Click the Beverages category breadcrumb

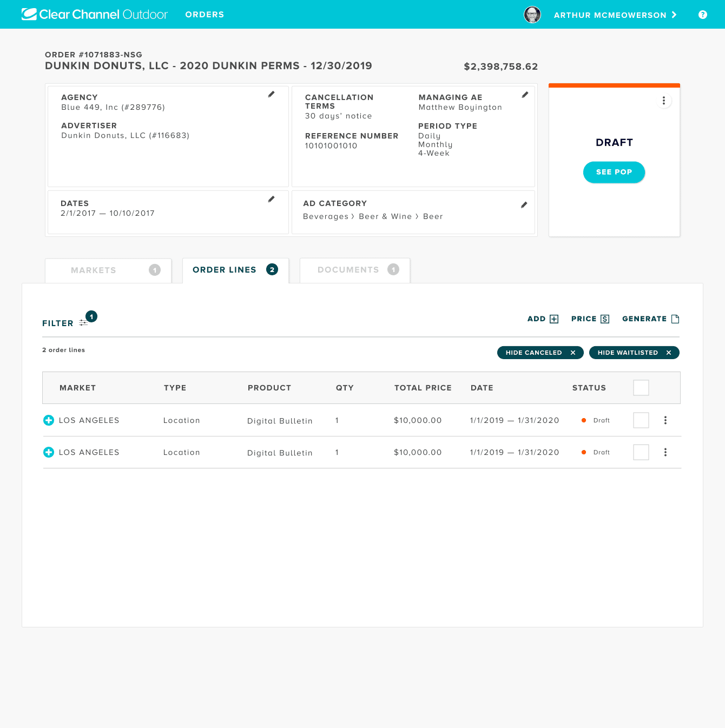[326, 216]
